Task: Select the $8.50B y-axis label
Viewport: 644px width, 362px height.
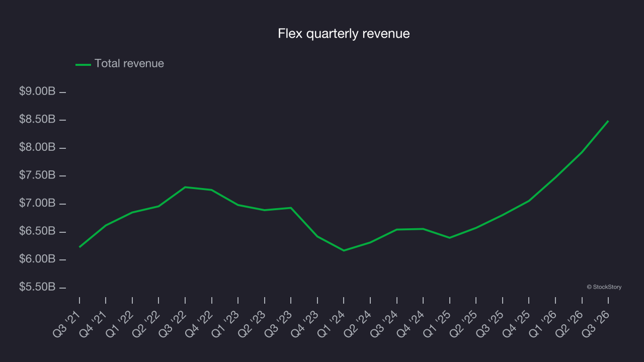Action: point(37,120)
